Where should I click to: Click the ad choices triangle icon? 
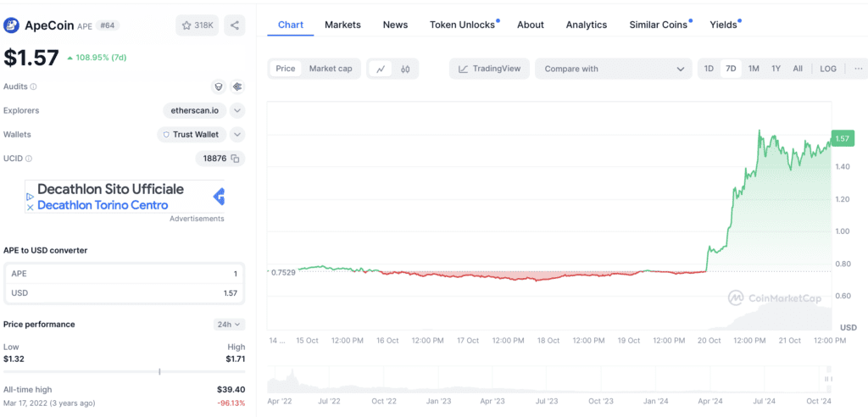(31, 197)
